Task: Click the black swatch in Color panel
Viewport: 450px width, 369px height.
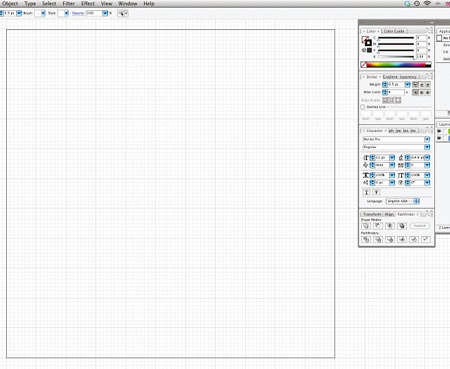Action: (369, 50)
